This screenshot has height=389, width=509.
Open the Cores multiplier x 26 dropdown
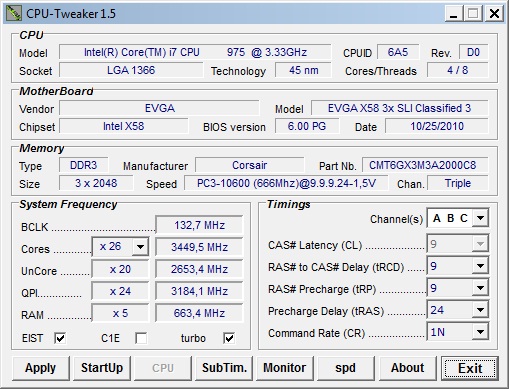pos(120,247)
